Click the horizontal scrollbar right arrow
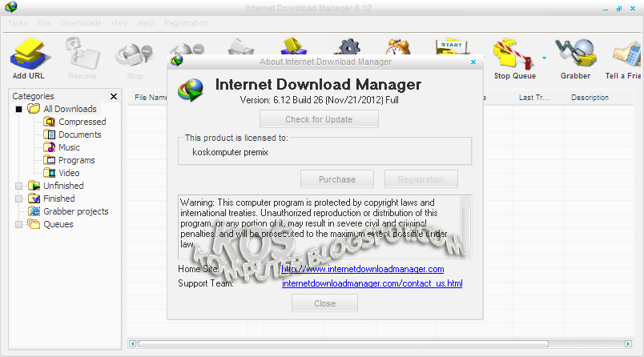The width and height of the screenshot is (644, 357). pyautogui.click(x=628, y=344)
